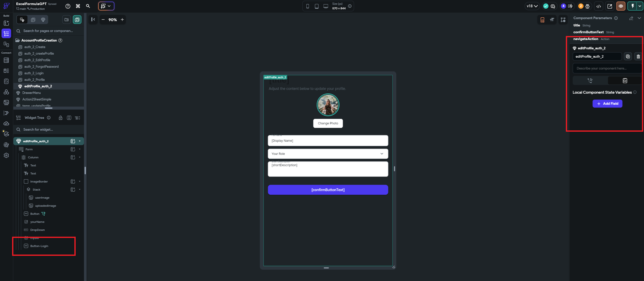Screen dimensions: 644x281
Task: Toggle preview mode eye button
Action: (621, 6)
